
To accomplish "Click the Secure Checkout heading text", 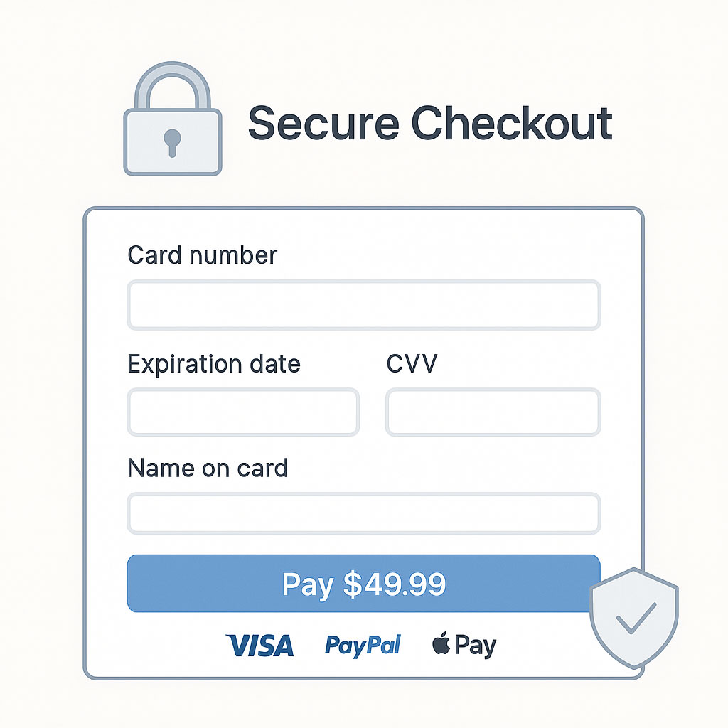I will (x=429, y=123).
